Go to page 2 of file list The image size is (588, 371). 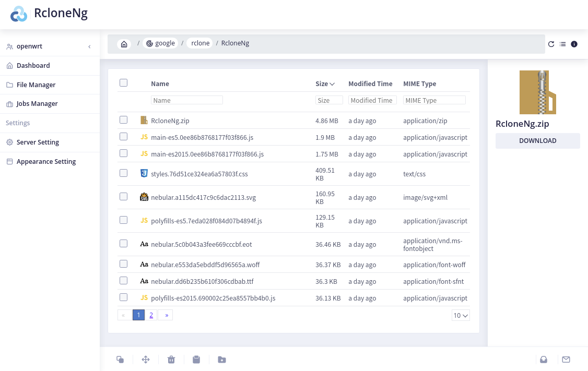[x=151, y=315]
